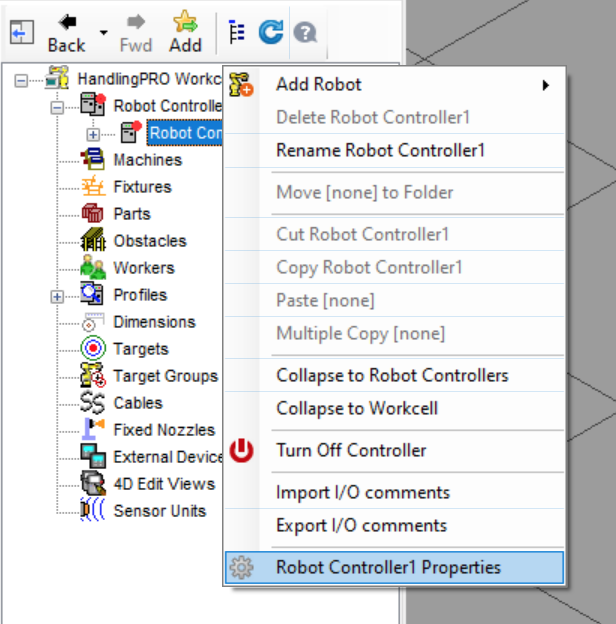Select Turn Off Controller

394,450
